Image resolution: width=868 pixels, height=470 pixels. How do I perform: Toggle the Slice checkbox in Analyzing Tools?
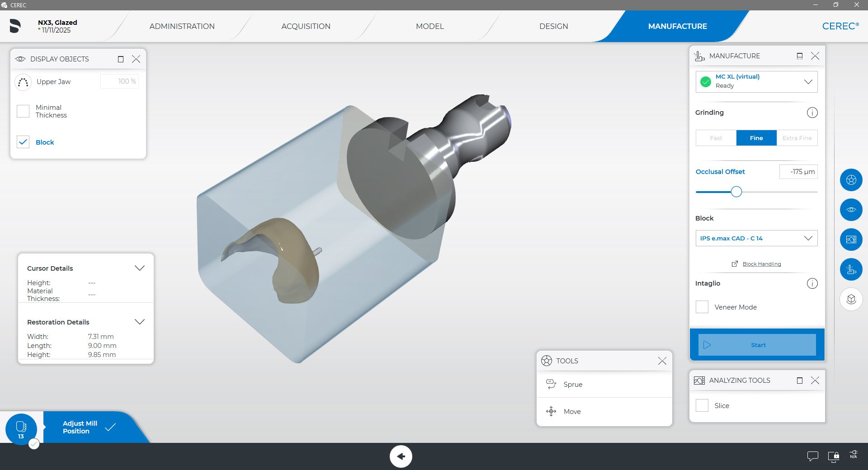click(x=702, y=405)
